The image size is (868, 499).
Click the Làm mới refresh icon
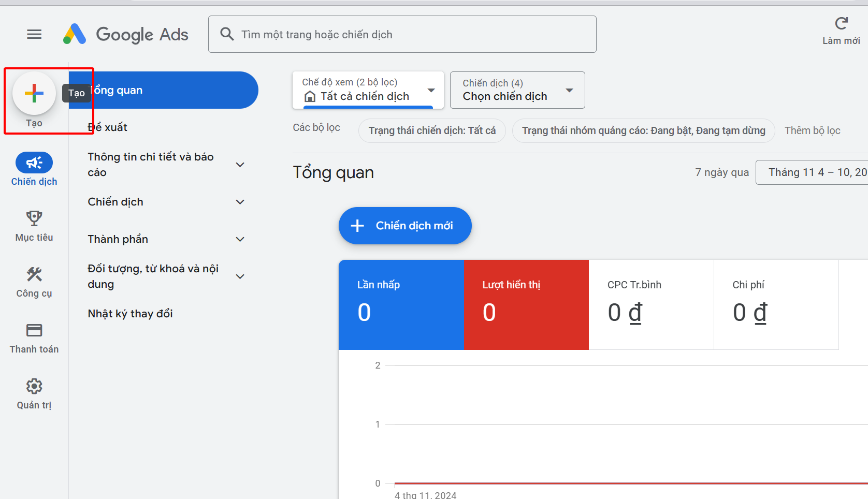coord(841,23)
